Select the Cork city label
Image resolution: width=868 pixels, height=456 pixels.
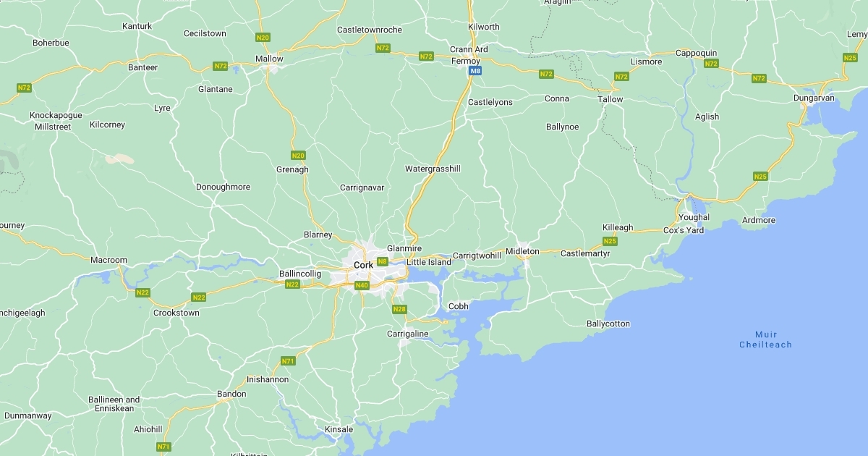(364, 266)
